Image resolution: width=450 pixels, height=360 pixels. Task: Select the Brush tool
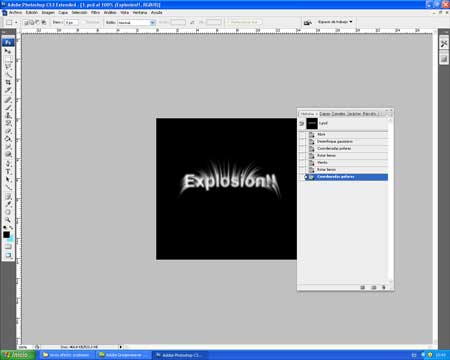click(x=8, y=108)
